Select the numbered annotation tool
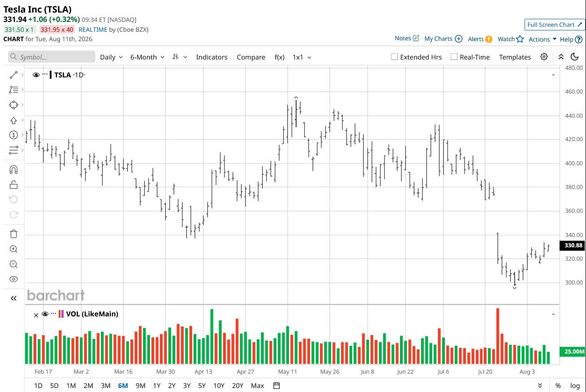 [x=13, y=135]
